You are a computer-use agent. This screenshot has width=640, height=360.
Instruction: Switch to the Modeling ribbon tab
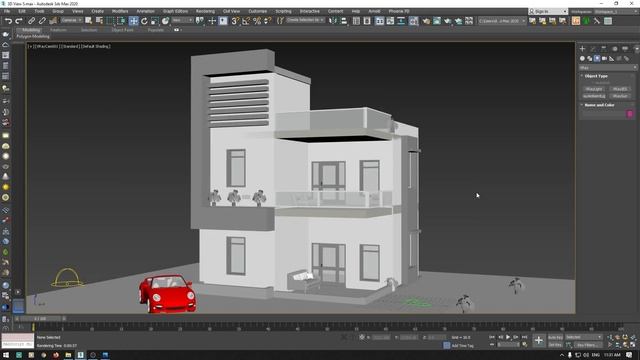[x=31, y=30]
